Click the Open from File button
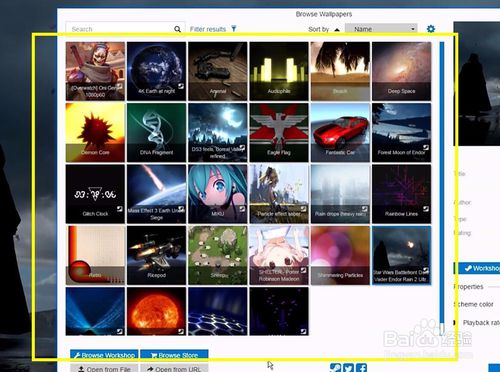Image resolution: width=500 pixels, height=372 pixels. coord(104,369)
